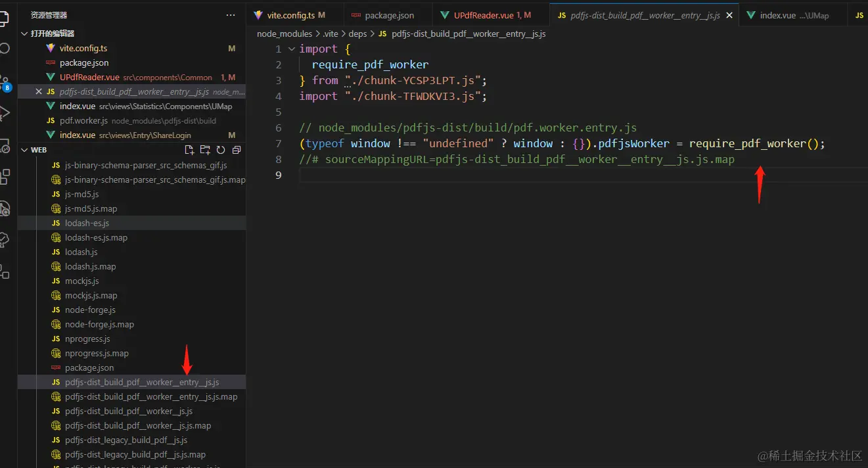Open index.vue under Statistics\Components\UMap
Screen dimensions: 868x468
pyautogui.click(x=131, y=106)
